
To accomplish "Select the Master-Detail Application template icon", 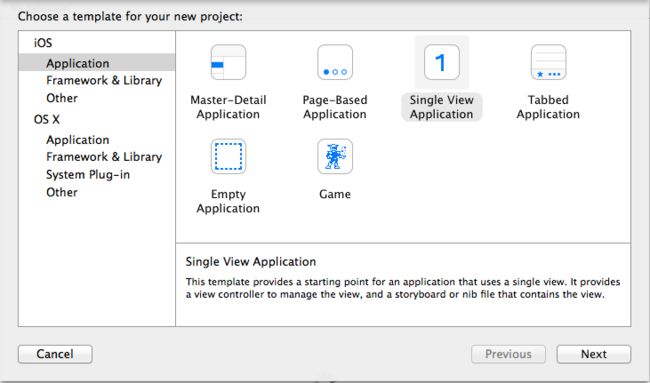I will (228, 62).
